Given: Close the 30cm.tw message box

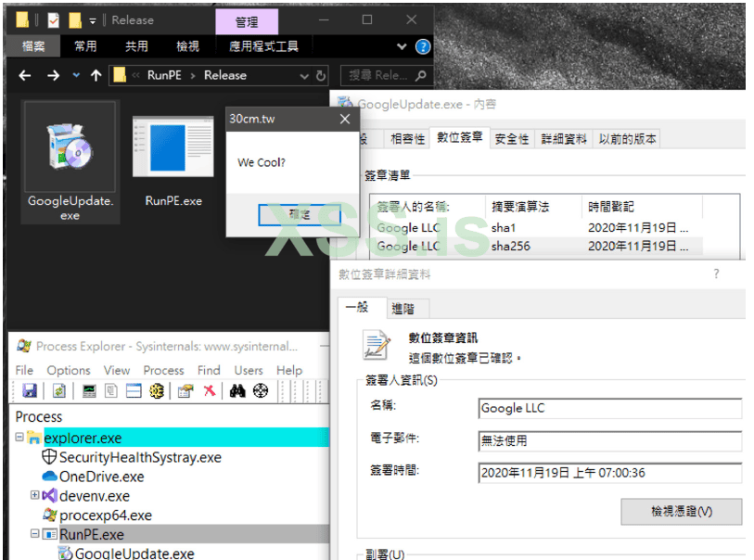Looking at the screenshot, I should click(x=345, y=119).
